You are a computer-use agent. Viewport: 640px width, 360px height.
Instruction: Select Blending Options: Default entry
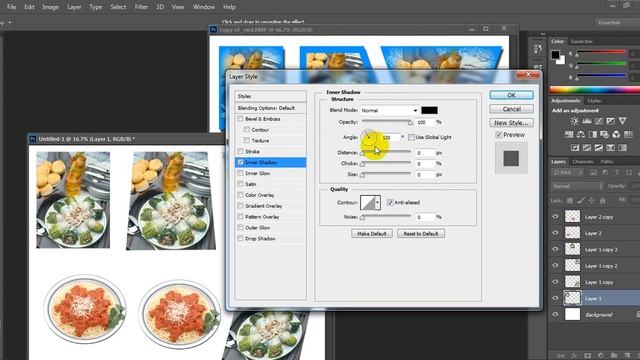click(x=271, y=108)
